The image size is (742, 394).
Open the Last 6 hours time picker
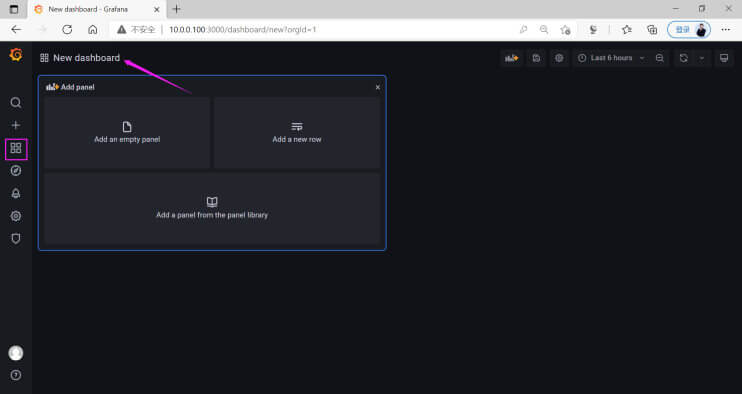(x=611, y=58)
